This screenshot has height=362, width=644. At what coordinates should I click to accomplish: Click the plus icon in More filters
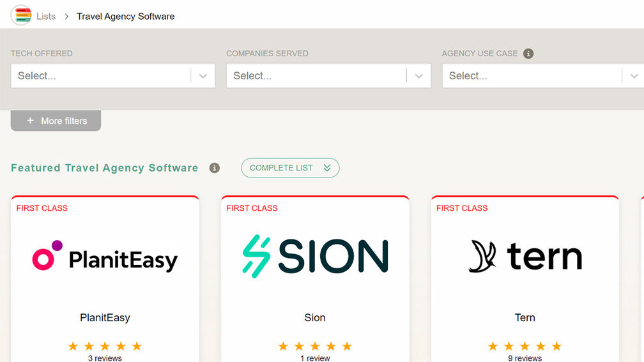(31, 121)
